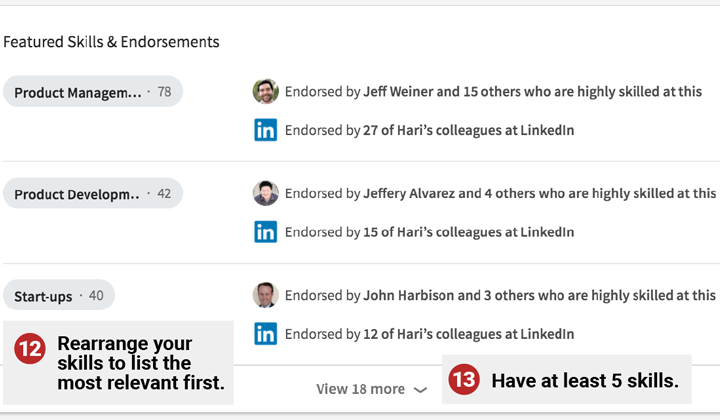Open John Harbison's profile photo
Screen dimensions: 720x420
[x=265, y=295]
